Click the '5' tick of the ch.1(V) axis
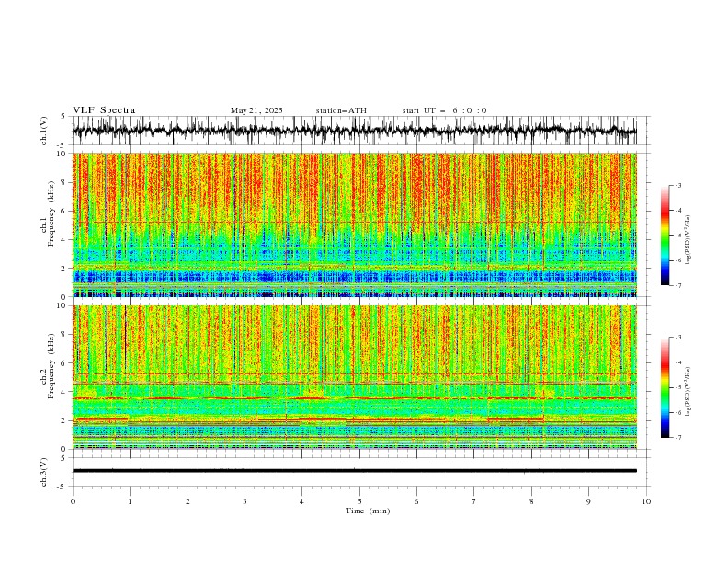The height and width of the screenshot is (563, 728). point(63,116)
